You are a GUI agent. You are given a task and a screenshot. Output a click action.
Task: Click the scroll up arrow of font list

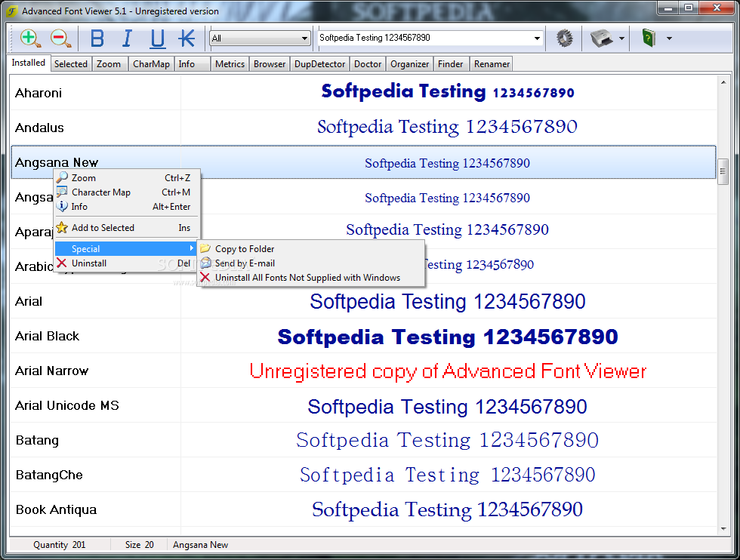point(723,82)
